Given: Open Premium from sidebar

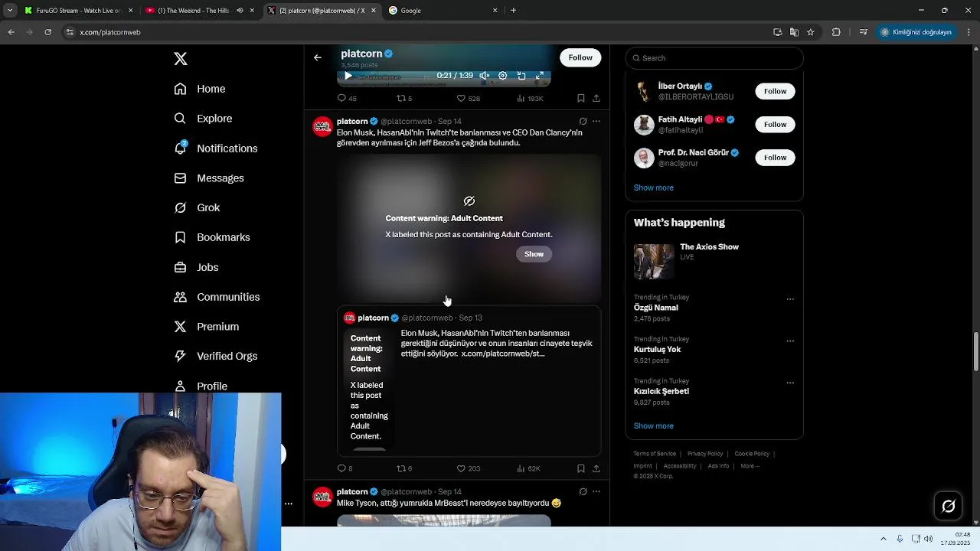Looking at the screenshot, I should (x=207, y=327).
